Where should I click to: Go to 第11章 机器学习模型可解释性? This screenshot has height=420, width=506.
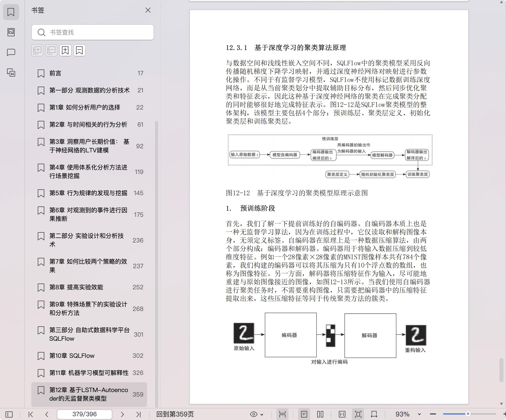(x=89, y=373)
